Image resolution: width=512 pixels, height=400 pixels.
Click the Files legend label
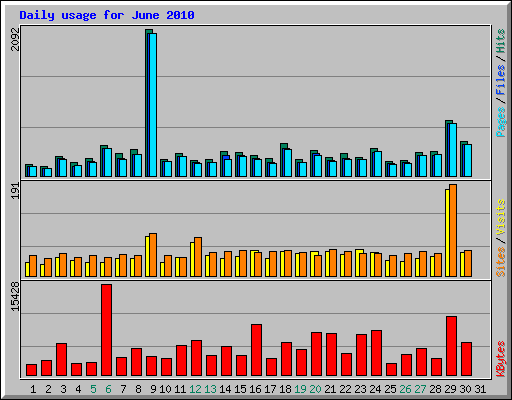(x=501, y=79)
